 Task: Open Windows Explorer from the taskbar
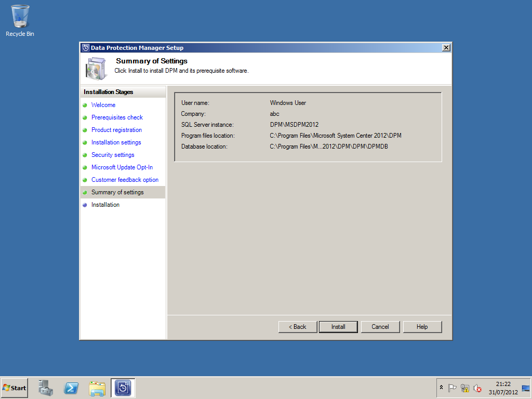pyautogui.click(x=97, y=388)
